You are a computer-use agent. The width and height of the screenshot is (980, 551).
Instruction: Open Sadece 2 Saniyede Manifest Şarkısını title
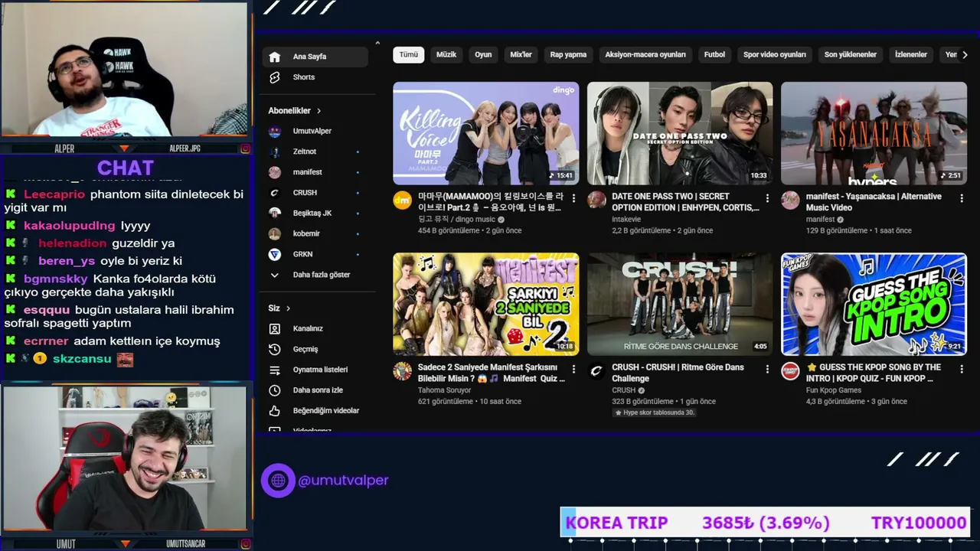point(492,373)
